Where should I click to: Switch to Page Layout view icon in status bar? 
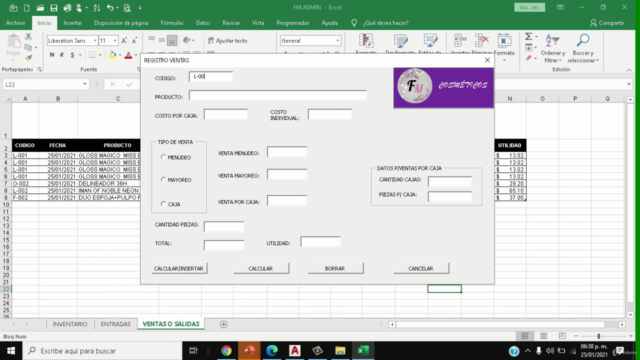(x=543, y=336)
